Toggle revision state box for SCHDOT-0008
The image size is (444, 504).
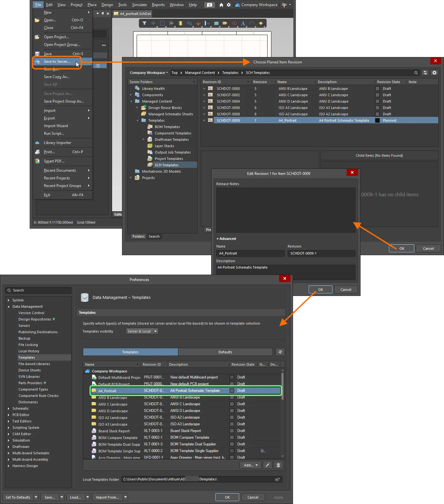[x=377, y=114]
